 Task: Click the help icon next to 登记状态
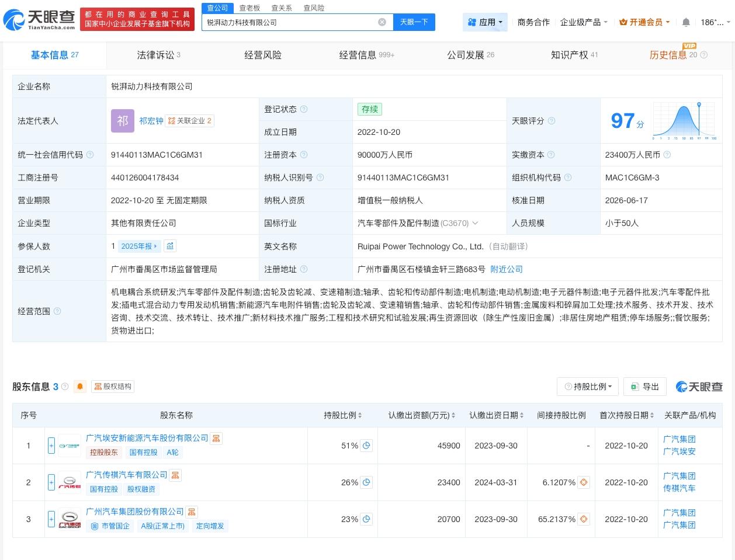(304, 109)
